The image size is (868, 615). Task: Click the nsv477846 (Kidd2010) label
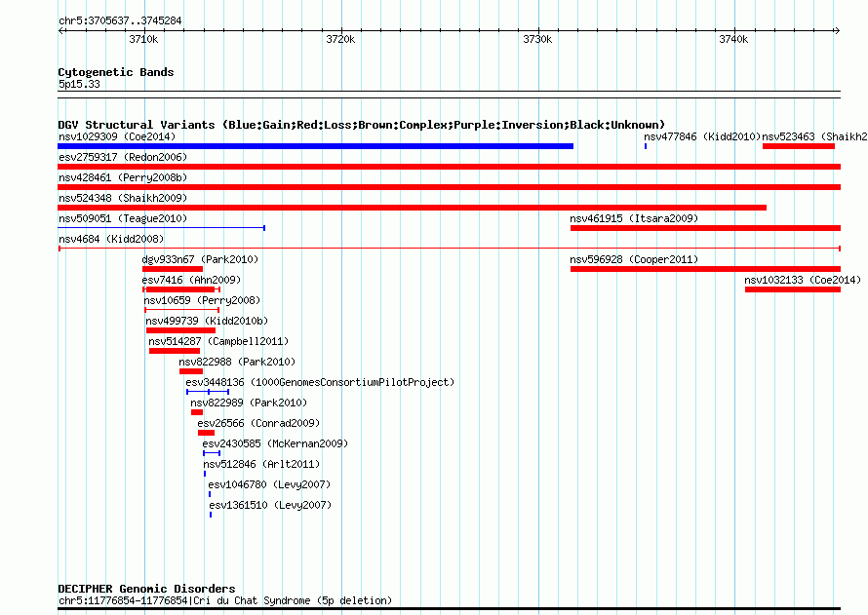pyautogui.click(x=702, y=136)
